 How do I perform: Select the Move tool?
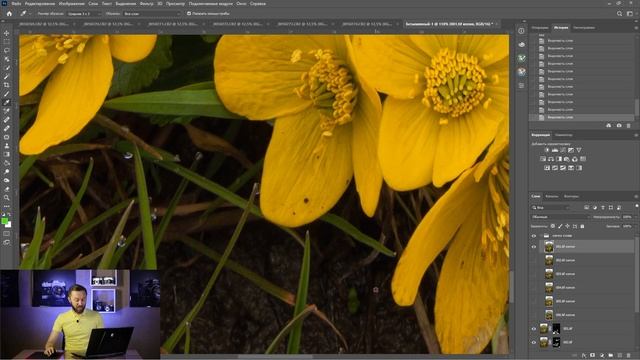click(7, 33)
